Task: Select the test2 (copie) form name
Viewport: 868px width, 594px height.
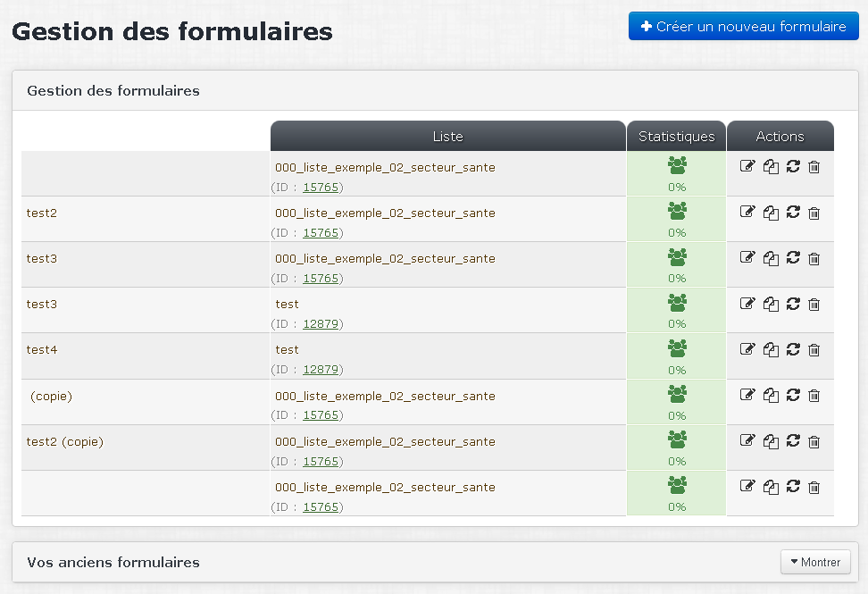Action: pos(65,442)
